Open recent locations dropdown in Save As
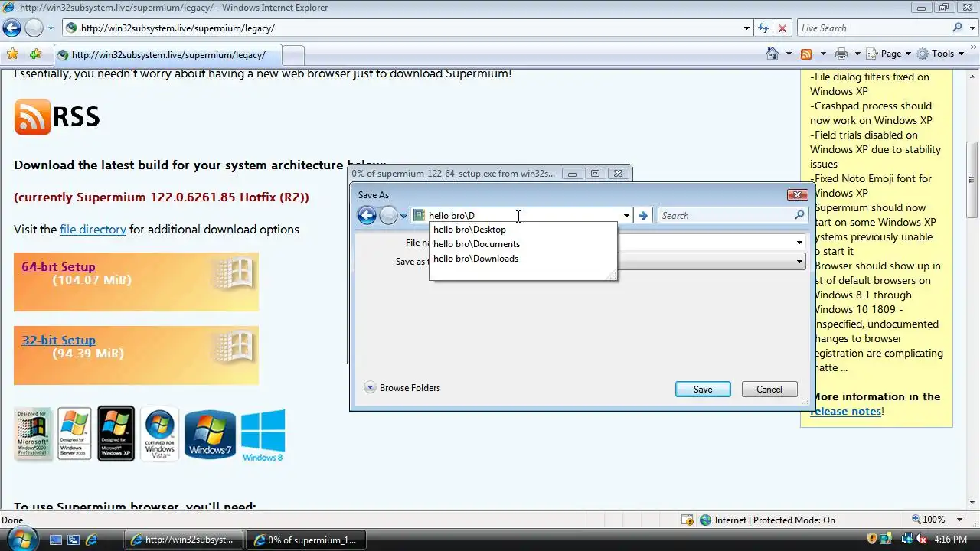The height and width of the screenshot is (551, 980). tap(403, 216)
